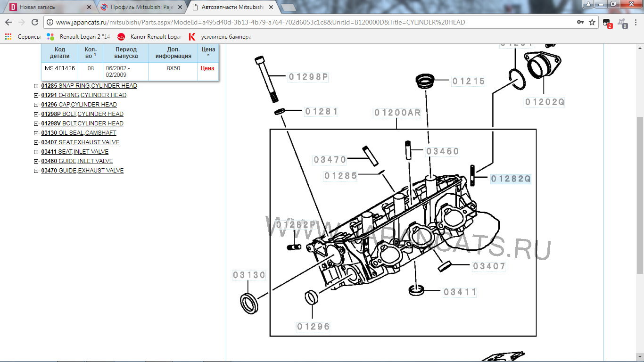This screenshot has width=644, height=362.
Task: Close the Автозапчасти Mitsubishi tab
Action: click(270, 7)
